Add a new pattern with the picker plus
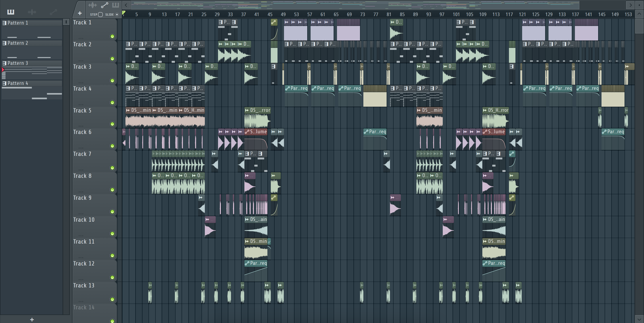This screenshot has height=323, width=644. (x=32, y=319)
